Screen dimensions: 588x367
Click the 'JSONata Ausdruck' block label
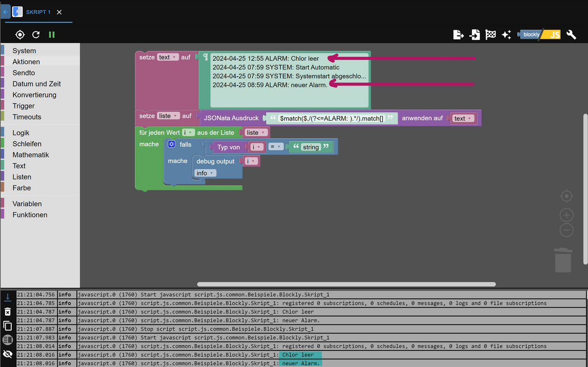(x=231, y=118)
